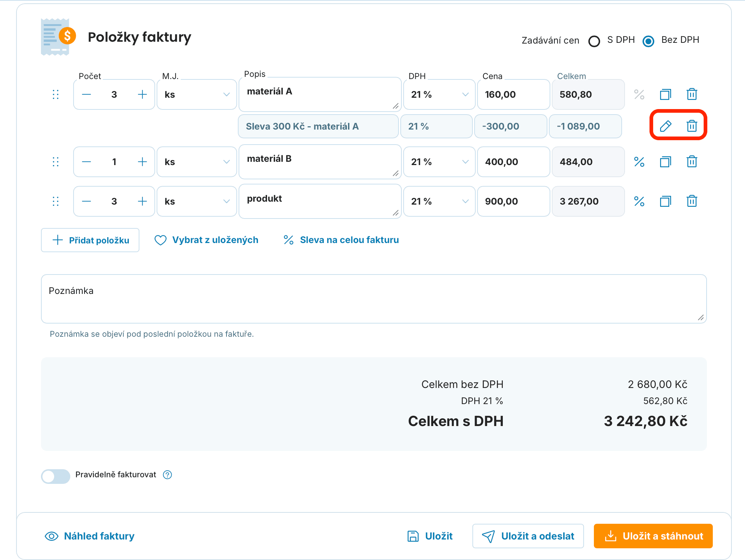The height and width of the screenshot is (560, 745).
Task: Click Uložit a odeslat
Action: tap(528, 536)
